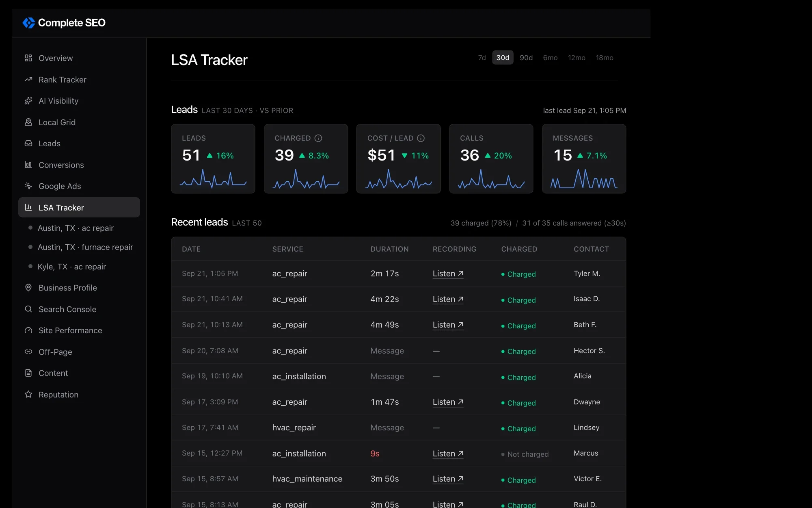Click the LSA Tracker bar-chart icon
The height and width of the screenshot is (508, 812).
(28, 208)
